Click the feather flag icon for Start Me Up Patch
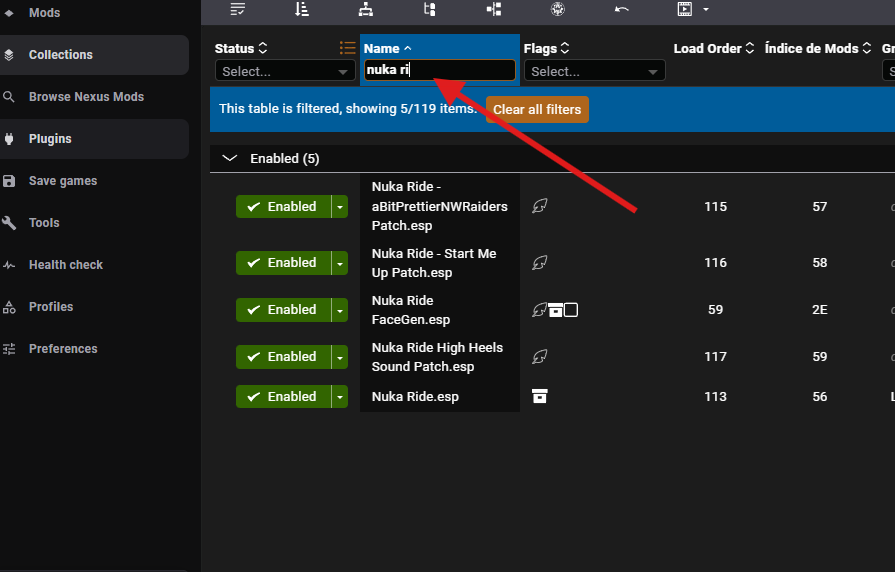 pos(539,263)
